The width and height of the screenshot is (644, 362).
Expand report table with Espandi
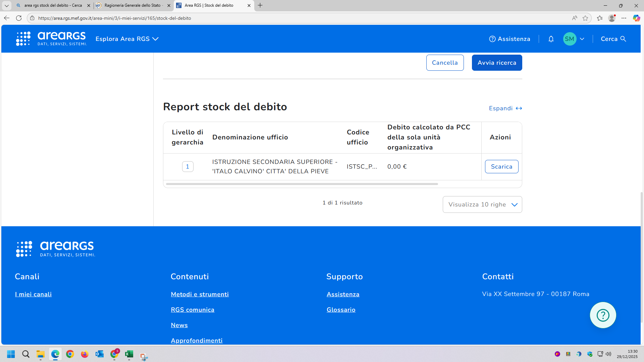pyautogui.click(x=505, y=108)
